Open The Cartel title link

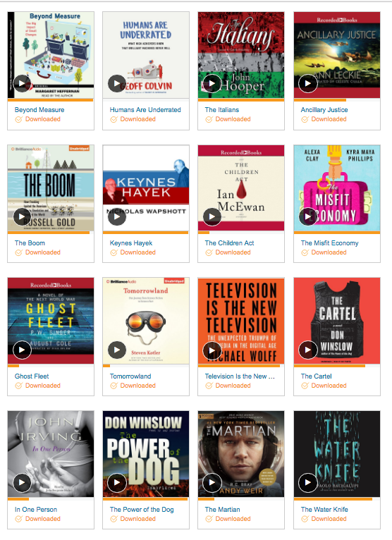[x=316, y=376]
